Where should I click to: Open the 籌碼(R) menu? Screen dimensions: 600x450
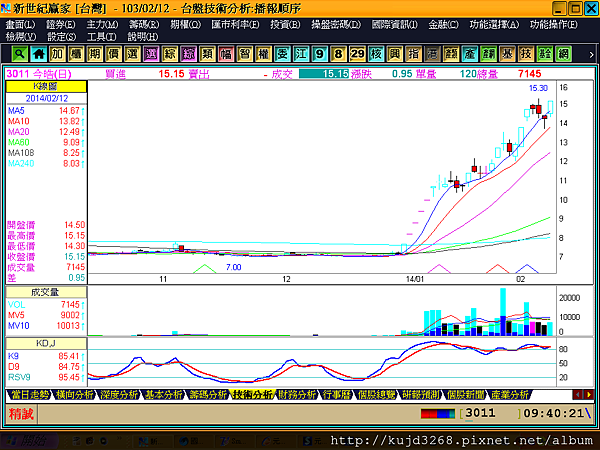(x=144, y=25)
